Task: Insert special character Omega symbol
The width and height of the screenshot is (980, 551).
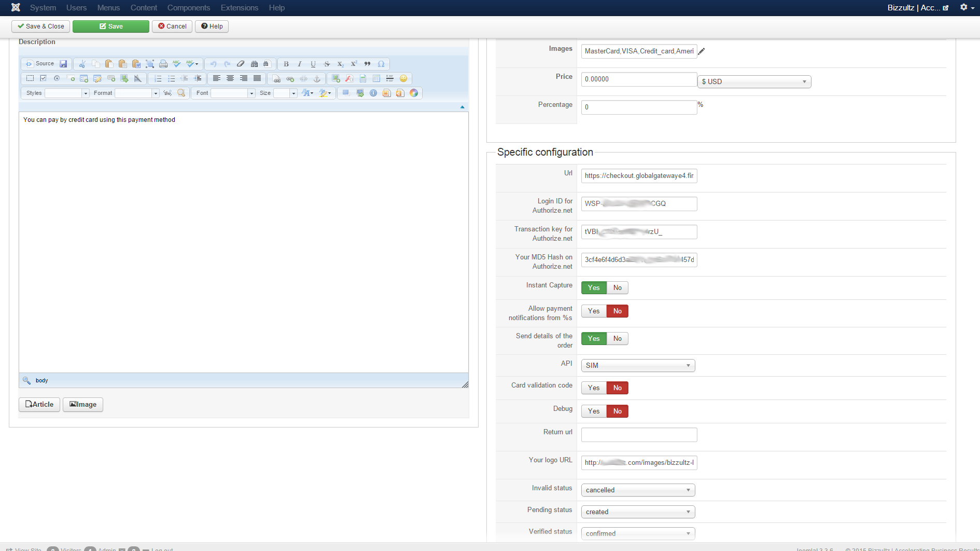Action: pyautogui.click(x=381, y=64)
